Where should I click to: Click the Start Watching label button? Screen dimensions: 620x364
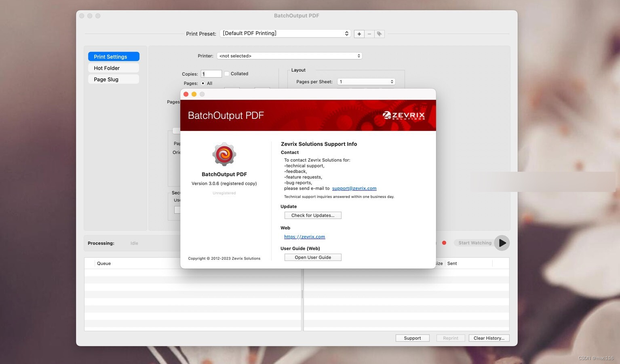(x=475, y=243)
